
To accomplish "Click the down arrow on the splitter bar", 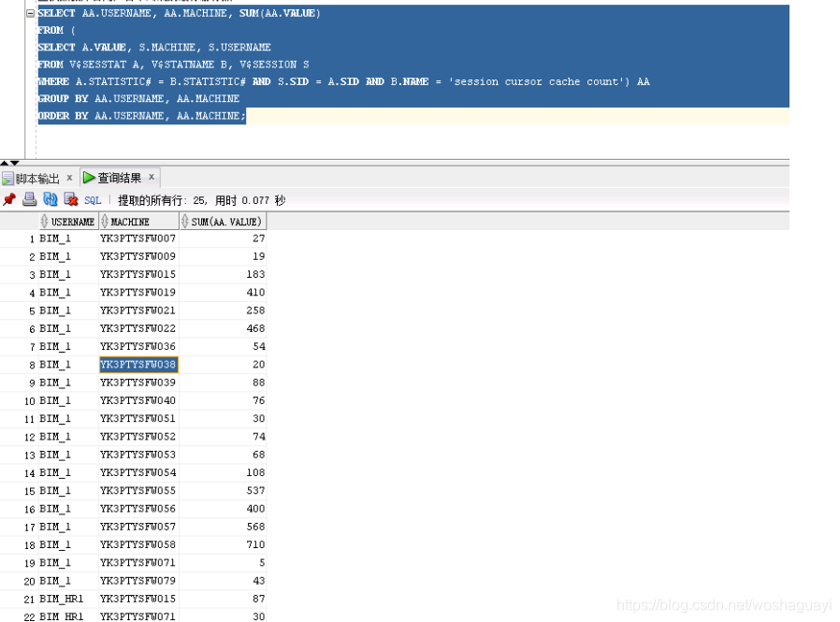I will click(x=14, y=163).
